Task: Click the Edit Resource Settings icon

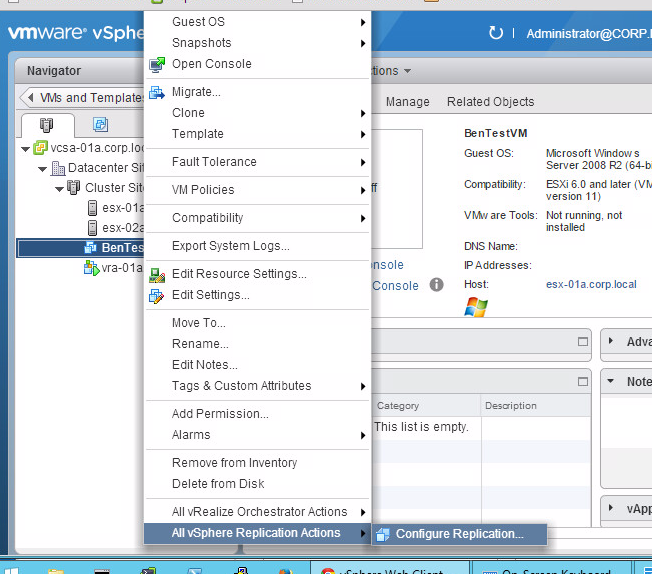Action: pyautogui.click(x=157, y=275)
